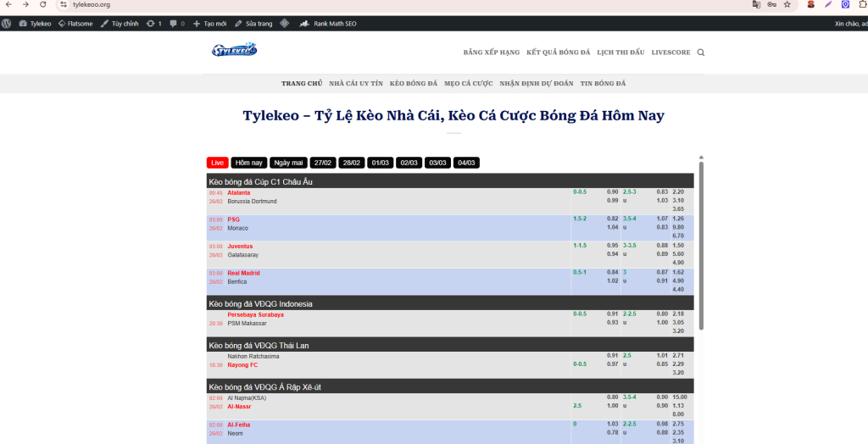The height and width of the screenshot is (444, 868).
Task: Open the Rank Math SEO menu
Action: pyautogui.click(x=328, y=24)
